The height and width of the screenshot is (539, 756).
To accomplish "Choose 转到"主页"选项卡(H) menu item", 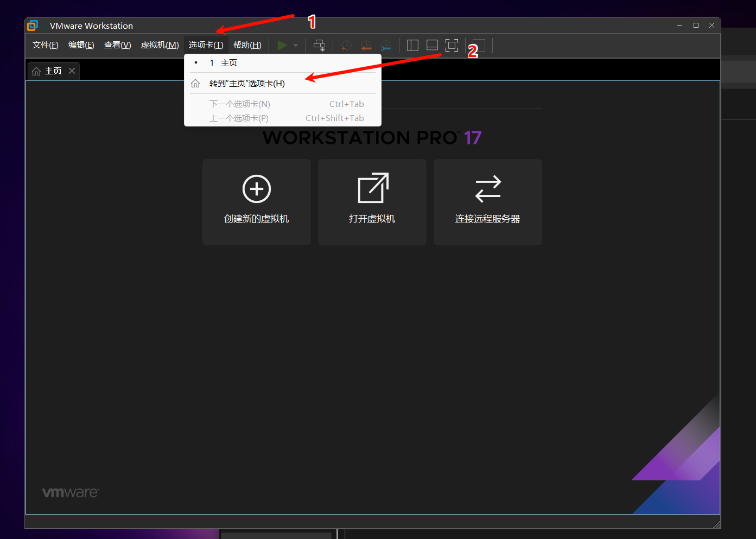I will [283, 84].
